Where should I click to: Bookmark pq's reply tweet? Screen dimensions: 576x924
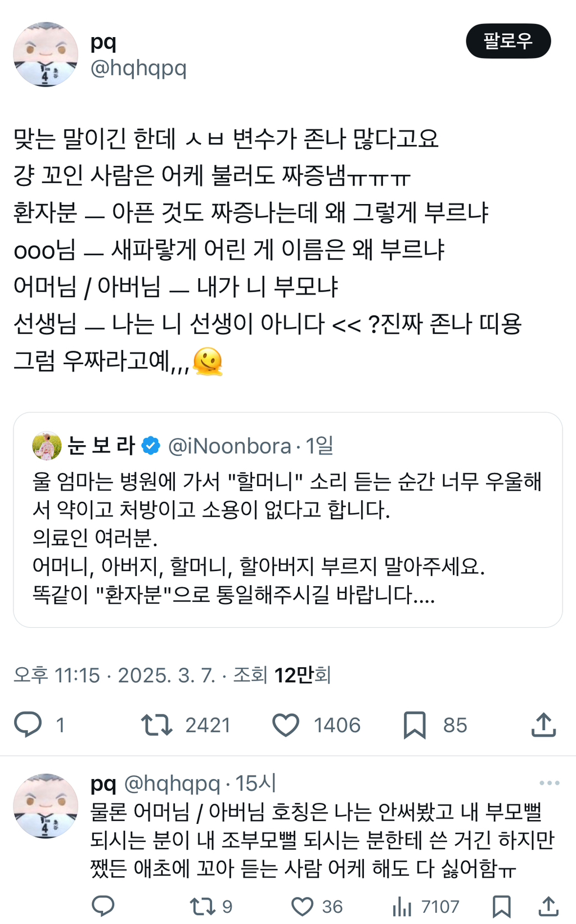[501, 906]
